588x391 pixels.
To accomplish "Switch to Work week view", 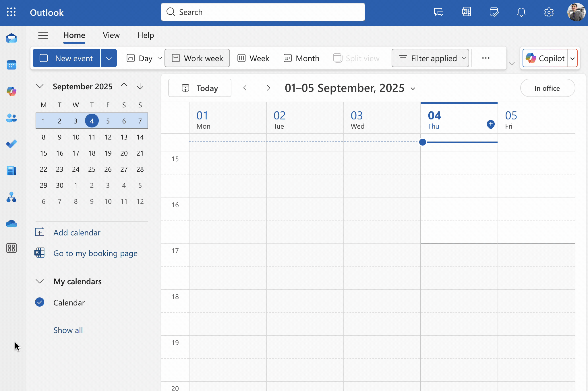I will [x=197, y=58].
